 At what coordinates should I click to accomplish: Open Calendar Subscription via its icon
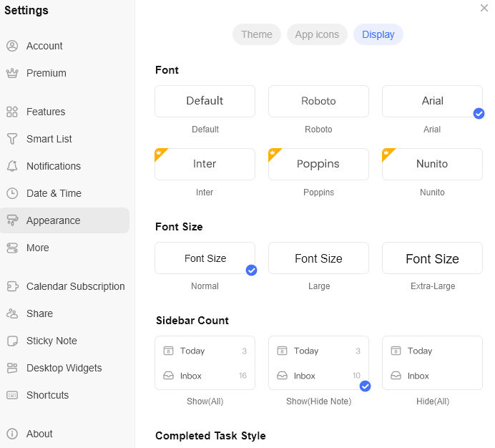coord(12,286)
